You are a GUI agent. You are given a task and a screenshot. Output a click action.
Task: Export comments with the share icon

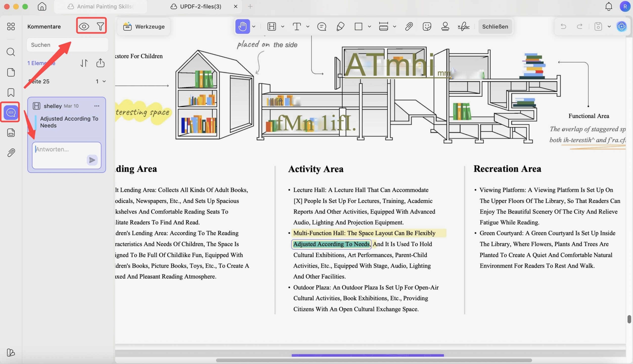coord(100,63)
